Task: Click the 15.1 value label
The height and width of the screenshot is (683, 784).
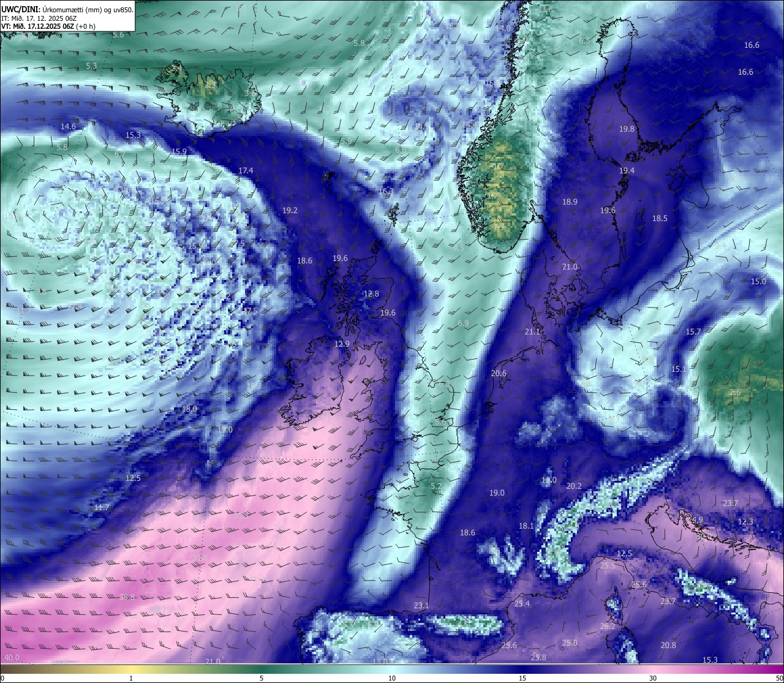Action: [x=679, y=369]
